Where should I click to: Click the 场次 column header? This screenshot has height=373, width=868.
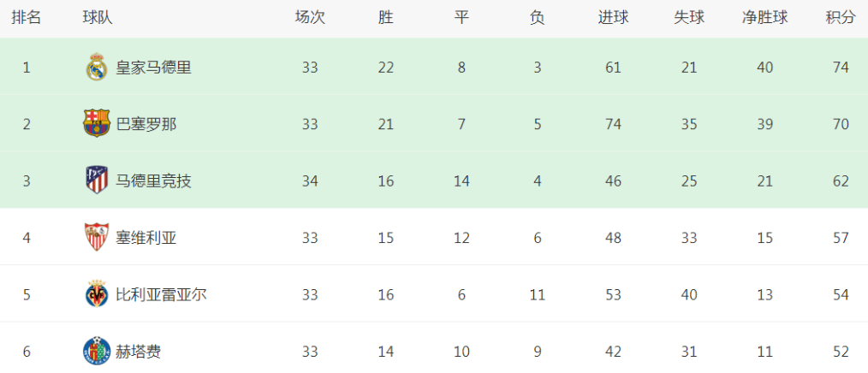coord(310,18)
